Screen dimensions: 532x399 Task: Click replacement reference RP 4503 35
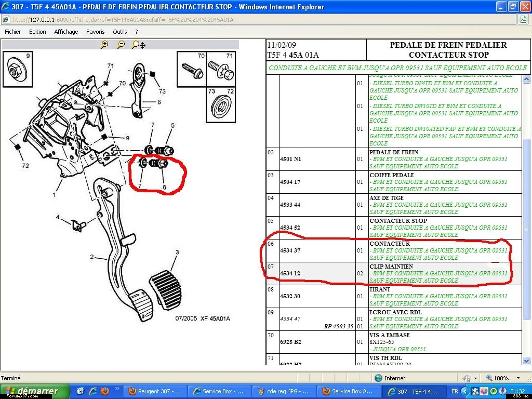coord(339,326)
